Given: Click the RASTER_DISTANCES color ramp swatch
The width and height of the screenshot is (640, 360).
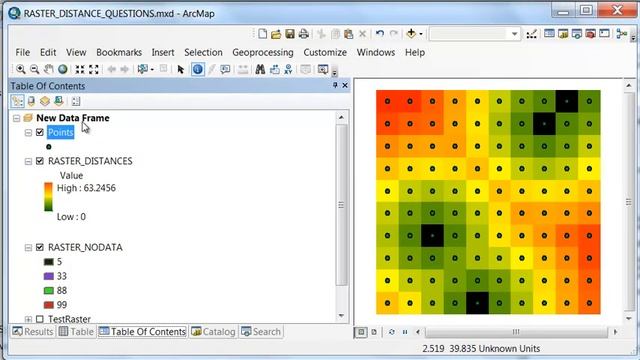Looking at the screenshot, I should [x=48, y=197].
